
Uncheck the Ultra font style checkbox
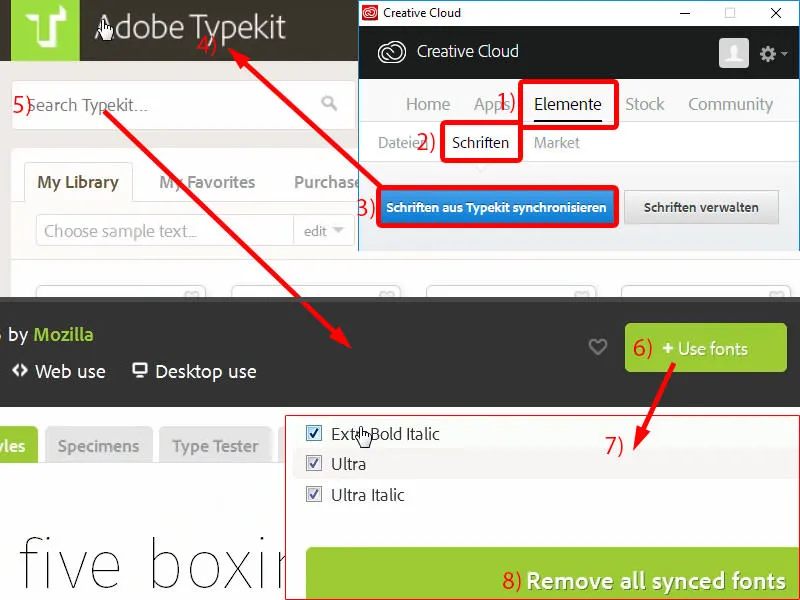point(313,463)
